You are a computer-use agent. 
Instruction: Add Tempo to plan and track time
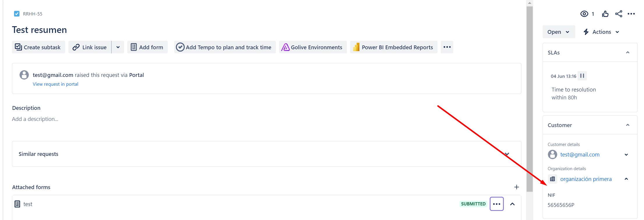[x=225, y=47]
